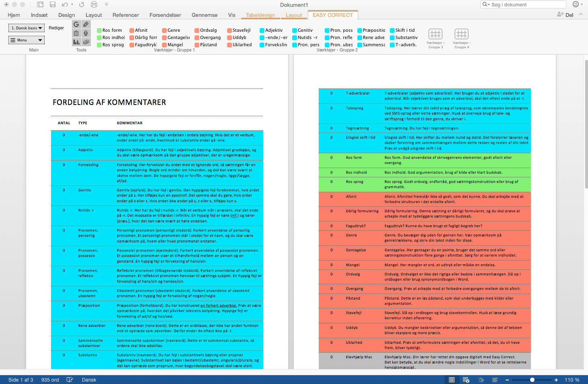Expand the undo history arrow

tap(72, 4)
